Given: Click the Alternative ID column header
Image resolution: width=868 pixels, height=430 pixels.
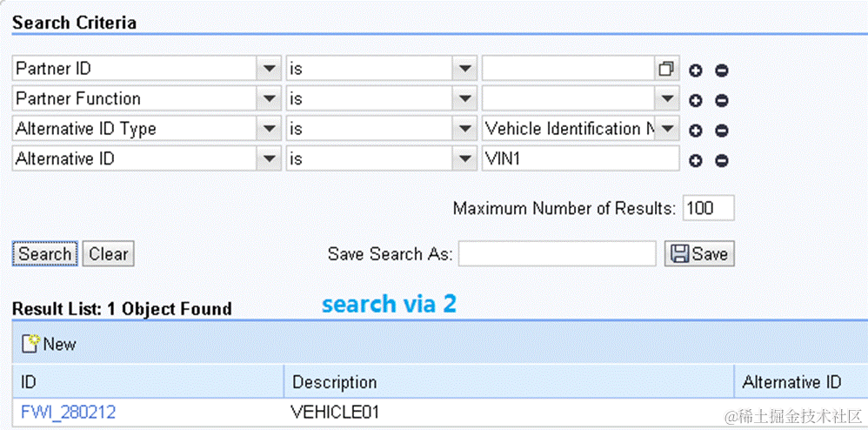Looking at the screenshot, I should click(x=801, y=382).
